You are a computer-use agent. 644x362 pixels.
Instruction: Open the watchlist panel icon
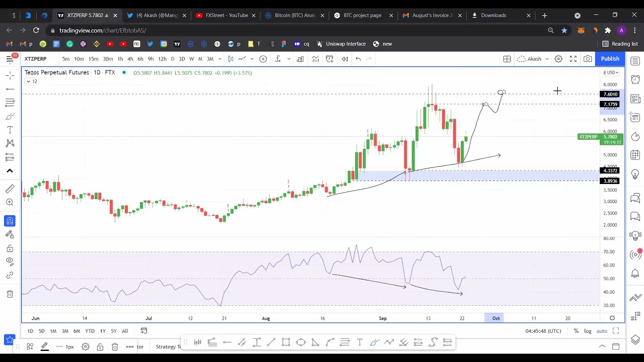tap(635, 61)
